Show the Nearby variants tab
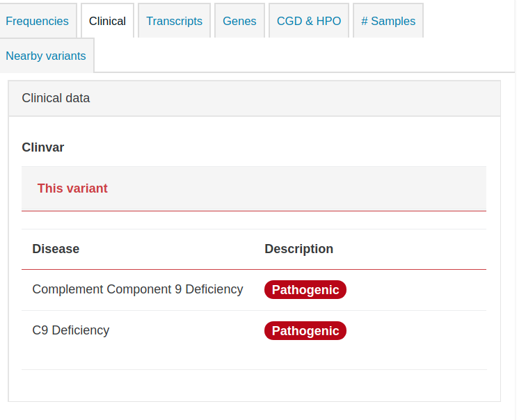Screen dimensions: 526x420 (46, 56)
